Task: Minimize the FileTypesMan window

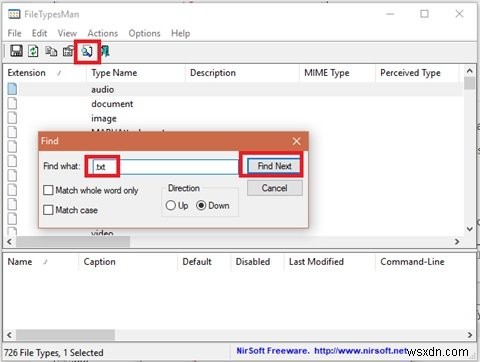Action: pyautogui.click(x=390, y=14)
